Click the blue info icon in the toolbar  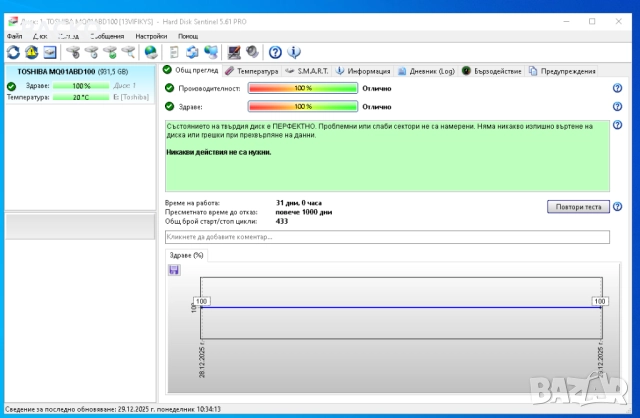tap(293, 52)
